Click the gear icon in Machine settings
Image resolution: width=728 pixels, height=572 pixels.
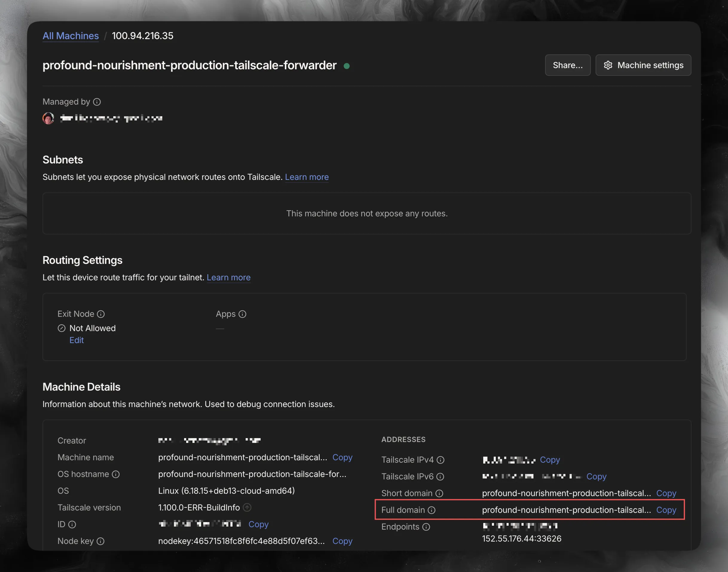(x=608, y=65)
